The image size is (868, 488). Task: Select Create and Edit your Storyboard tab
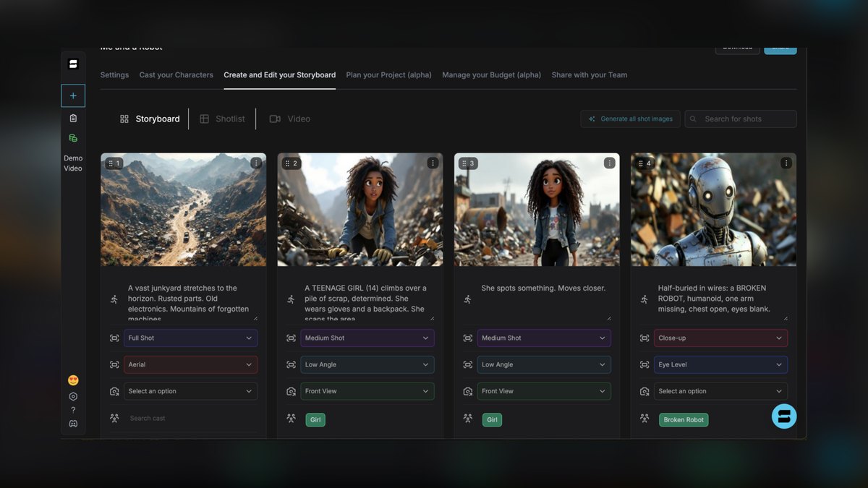click(x=280, y=75)
